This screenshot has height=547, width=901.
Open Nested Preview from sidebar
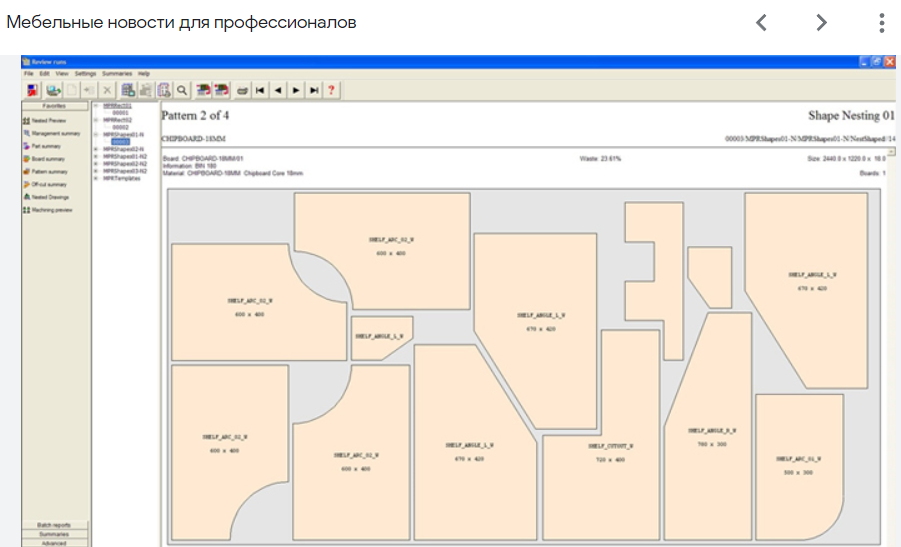45,121
